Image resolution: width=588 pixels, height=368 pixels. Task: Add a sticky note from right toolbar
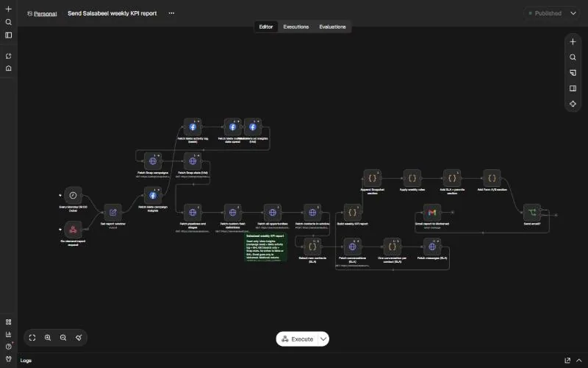click(573, 73)
